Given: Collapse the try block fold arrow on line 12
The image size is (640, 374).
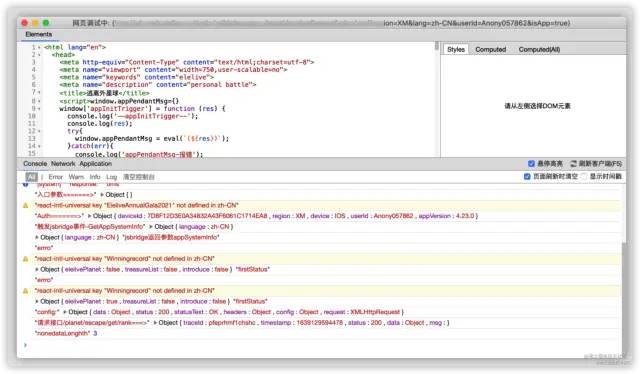Looking at the screenshot, I should (x=39, y=131).
